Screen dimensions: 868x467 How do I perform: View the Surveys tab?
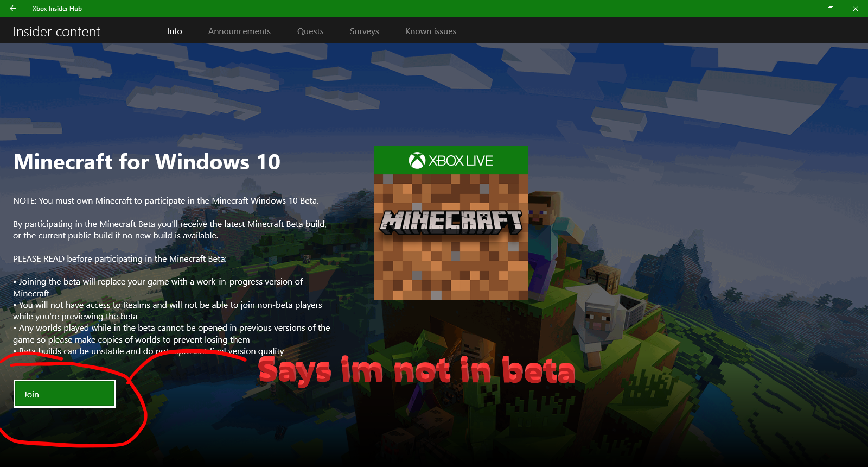[x=364, y=31]
